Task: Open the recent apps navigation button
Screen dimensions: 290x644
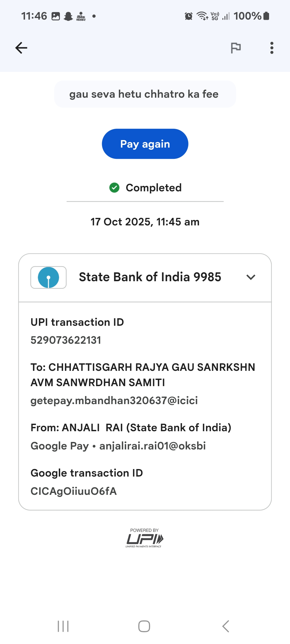Action: (63, 626)
